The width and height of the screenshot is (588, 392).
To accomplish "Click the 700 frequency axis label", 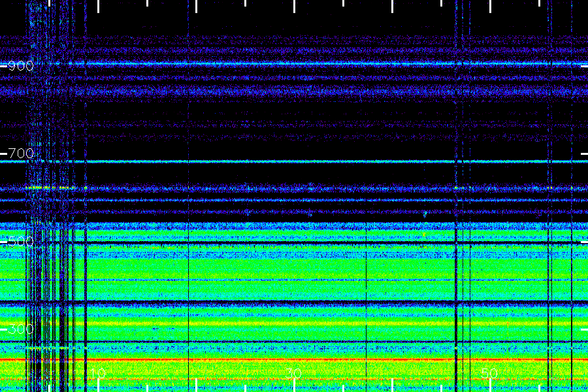I will pyautogui.click(x=21, y=154).
